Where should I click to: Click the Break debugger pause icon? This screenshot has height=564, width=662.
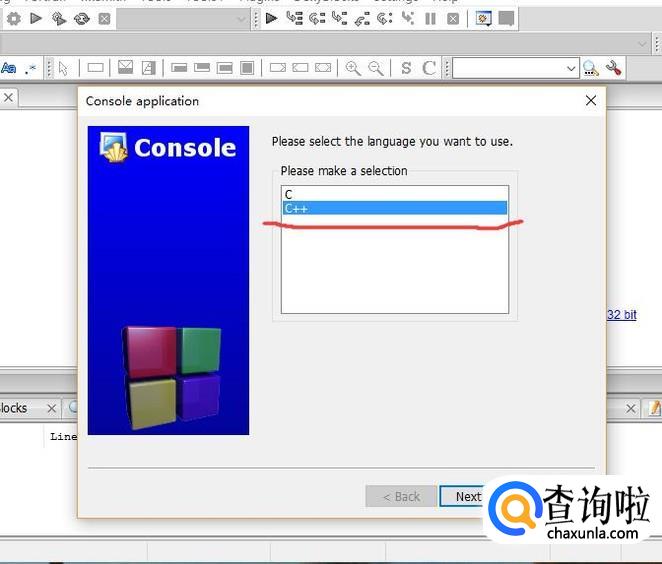pyautogui.click(x=430, y=19)
